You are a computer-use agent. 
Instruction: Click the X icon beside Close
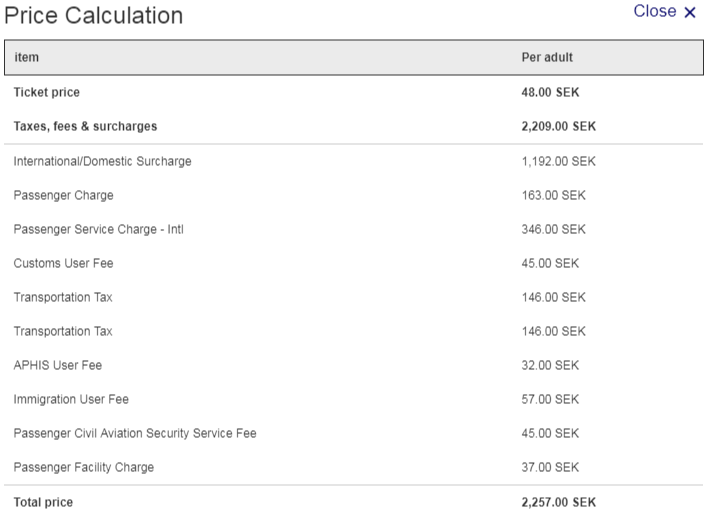(690, 13)
